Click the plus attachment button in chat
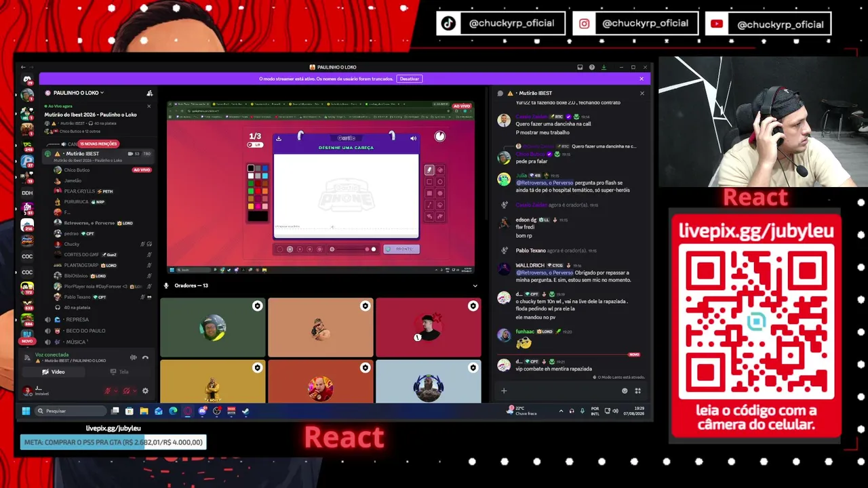868x488 pixels. click(504, 390)
